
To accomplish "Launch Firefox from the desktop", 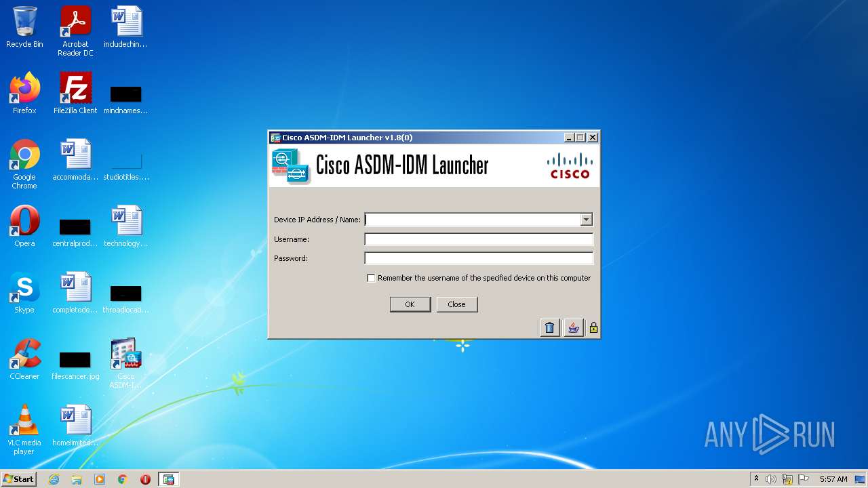I will (24, 94).
